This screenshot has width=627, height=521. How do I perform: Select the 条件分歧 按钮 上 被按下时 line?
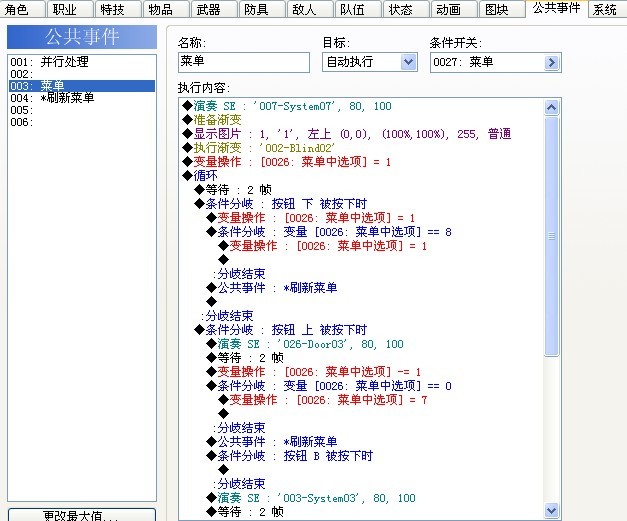tap(281, 329)
